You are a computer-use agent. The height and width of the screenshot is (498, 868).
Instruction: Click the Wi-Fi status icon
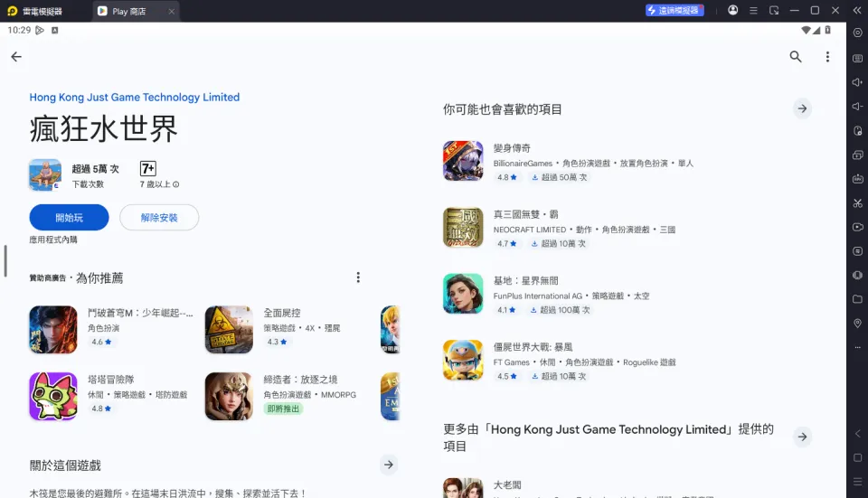pos(806,30)
